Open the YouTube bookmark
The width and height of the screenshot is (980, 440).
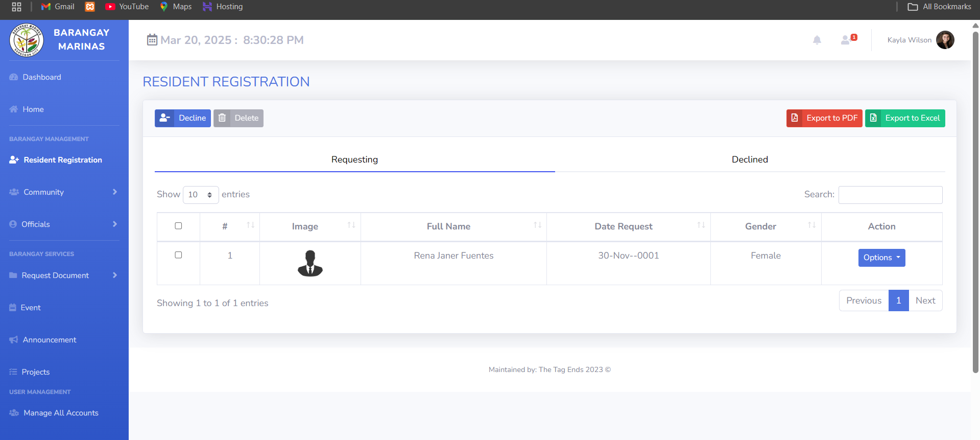point(127,7)
